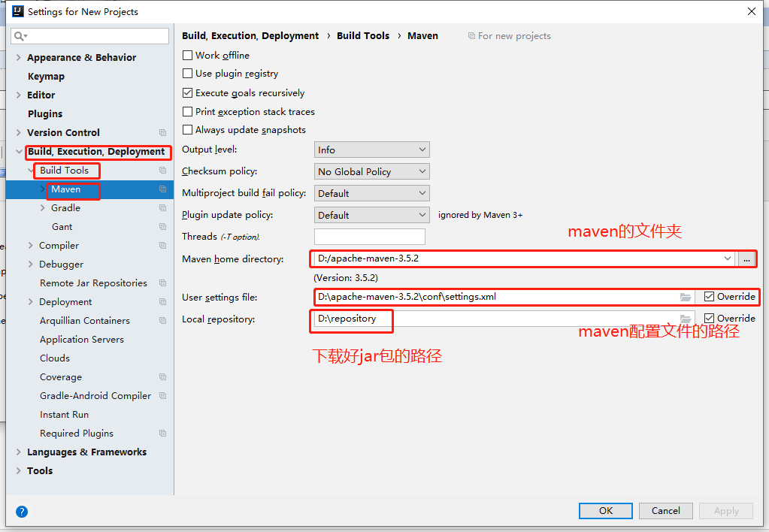
Task: Click the browse … button for Maven home
Action: pyautogui.click(x=746, y=259)
